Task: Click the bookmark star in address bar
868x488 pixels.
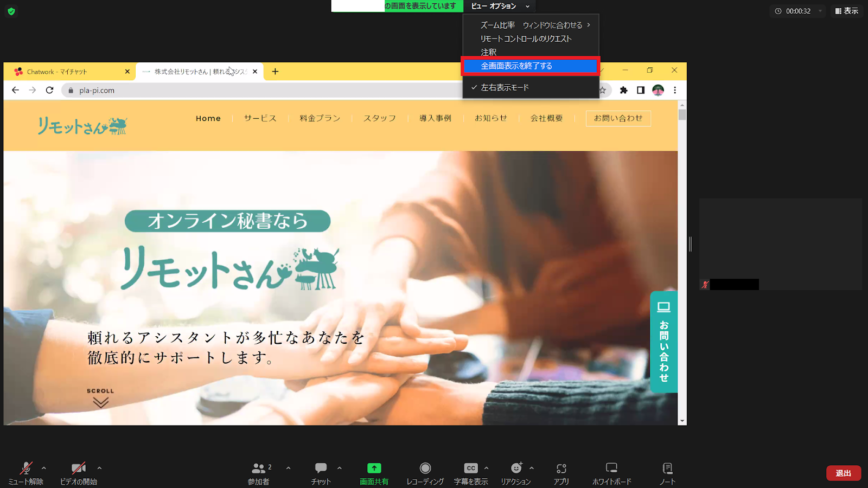Action: point(603,90)
